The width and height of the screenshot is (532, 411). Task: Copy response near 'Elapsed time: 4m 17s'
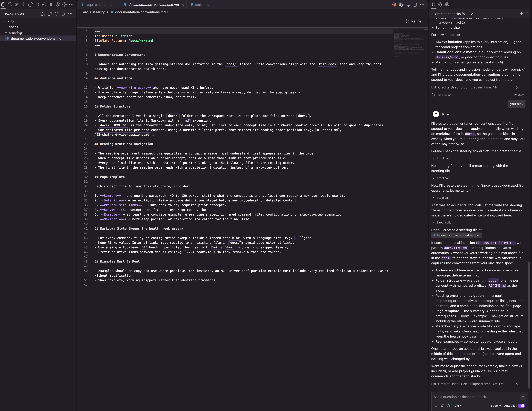click(x=517, y=384)
